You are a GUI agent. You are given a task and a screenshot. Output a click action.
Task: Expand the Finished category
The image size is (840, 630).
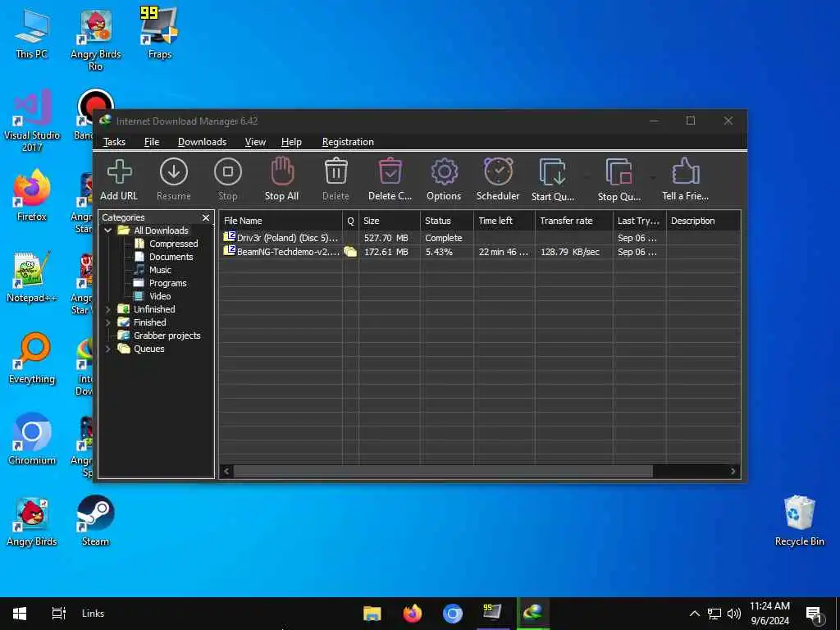[x=107, y=322]
